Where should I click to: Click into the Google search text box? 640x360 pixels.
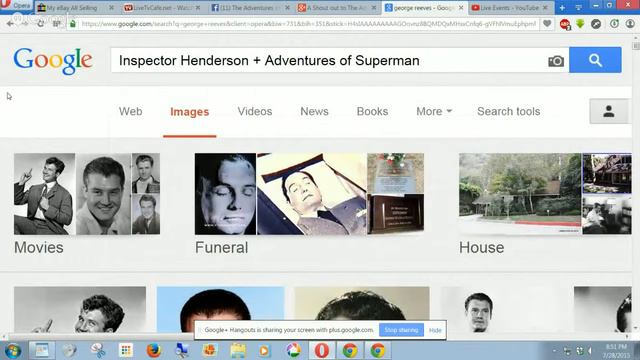coord(329,60)
